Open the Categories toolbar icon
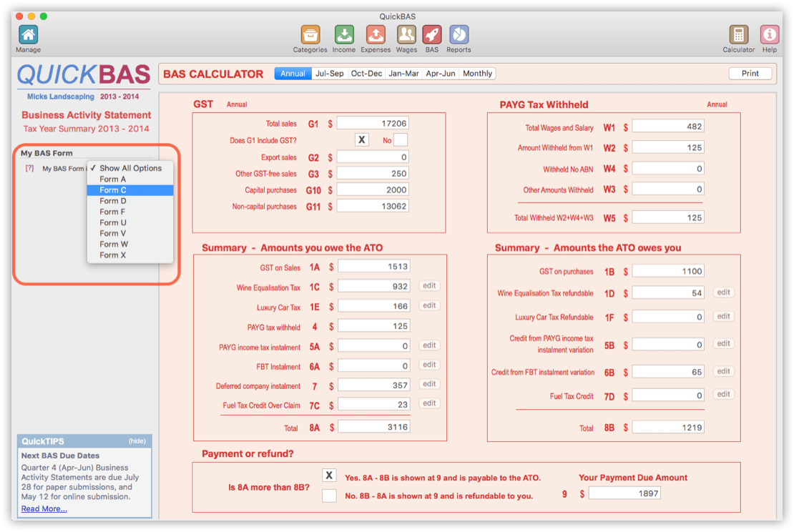This screenshot has width=794, height=532. click(310, 35)
